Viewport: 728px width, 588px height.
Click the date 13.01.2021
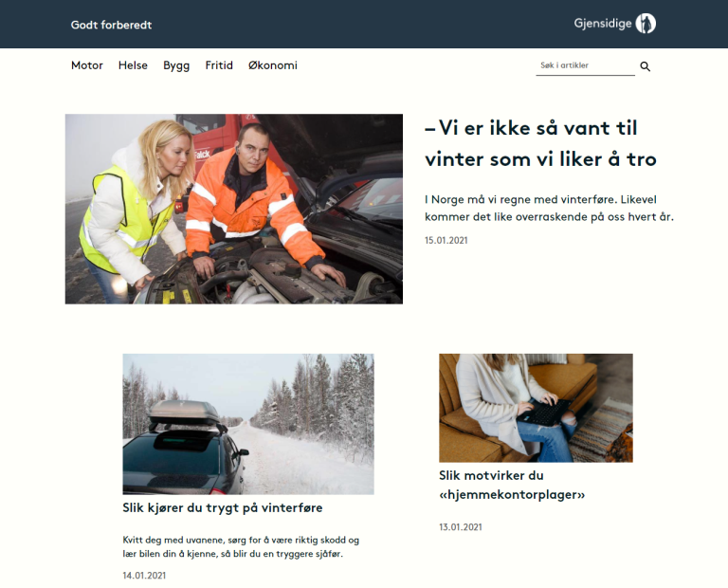(461, 527)
